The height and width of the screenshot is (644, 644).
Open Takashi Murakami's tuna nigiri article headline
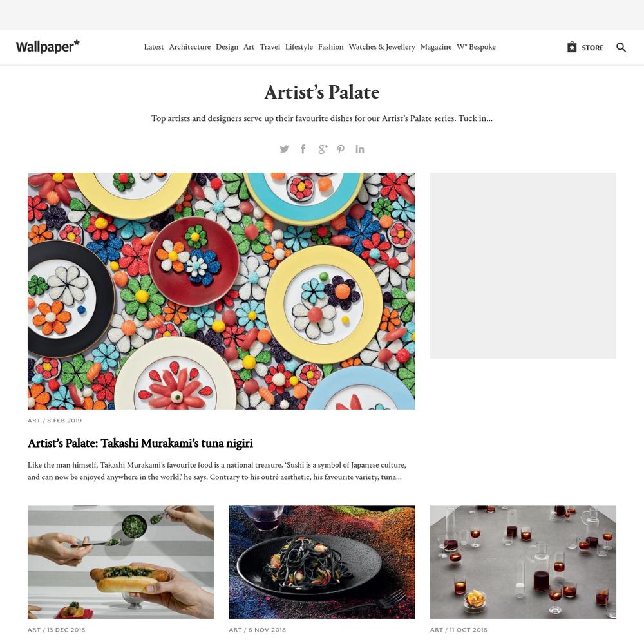[140, 443]
